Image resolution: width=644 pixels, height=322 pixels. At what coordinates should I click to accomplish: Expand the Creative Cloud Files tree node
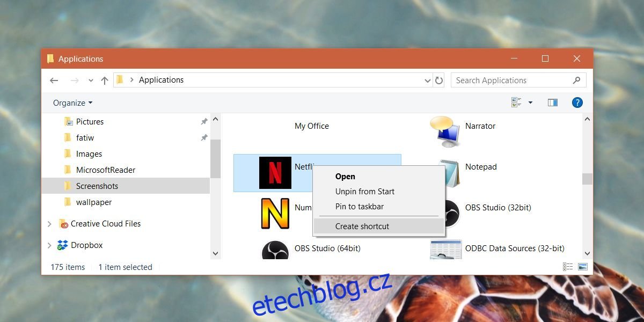50,224
